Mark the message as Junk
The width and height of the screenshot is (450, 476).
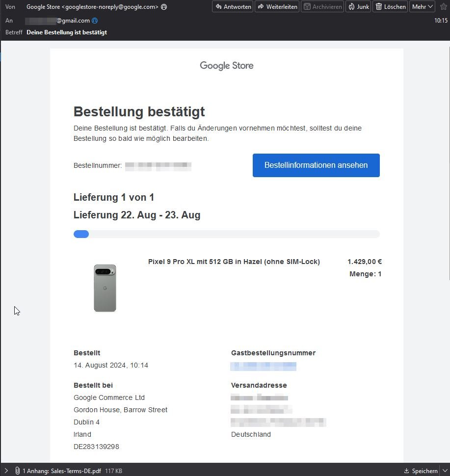(358, 7)
